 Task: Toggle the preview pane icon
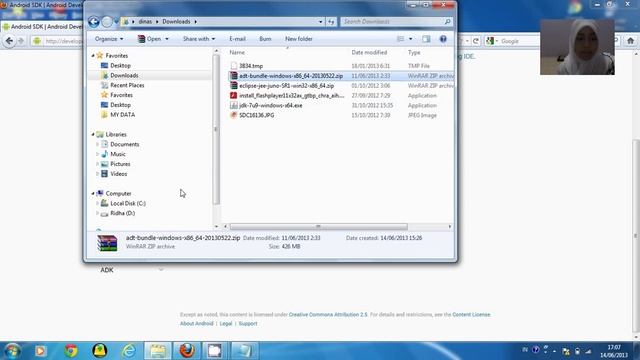426,39
